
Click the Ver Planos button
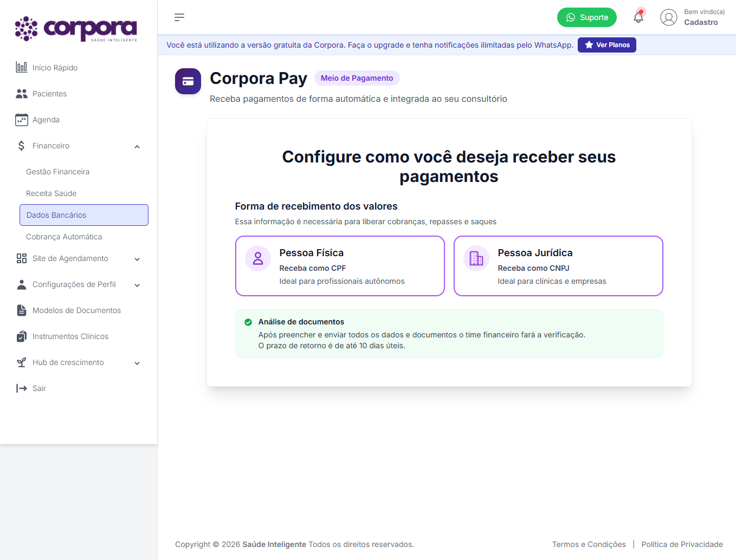click(x=607, y=45)
